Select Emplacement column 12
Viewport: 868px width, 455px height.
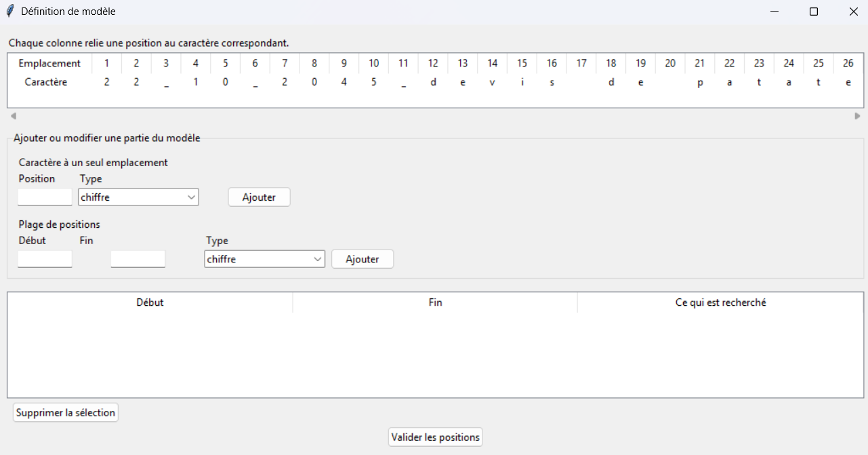(433, 64)
